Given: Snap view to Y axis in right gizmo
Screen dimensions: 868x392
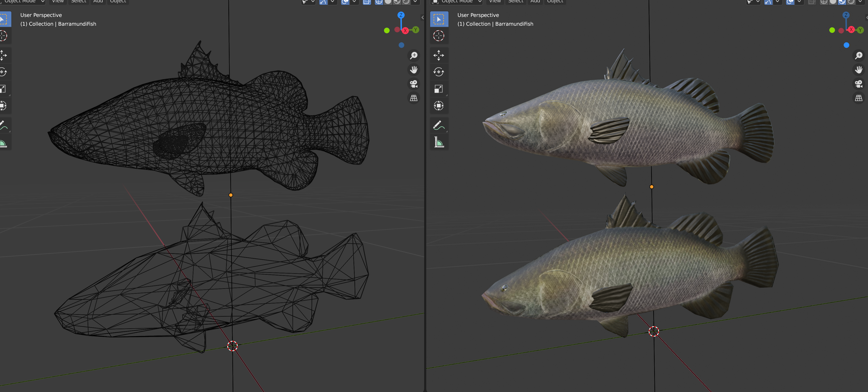Looking at the screenshot, I should coord(860,30).
